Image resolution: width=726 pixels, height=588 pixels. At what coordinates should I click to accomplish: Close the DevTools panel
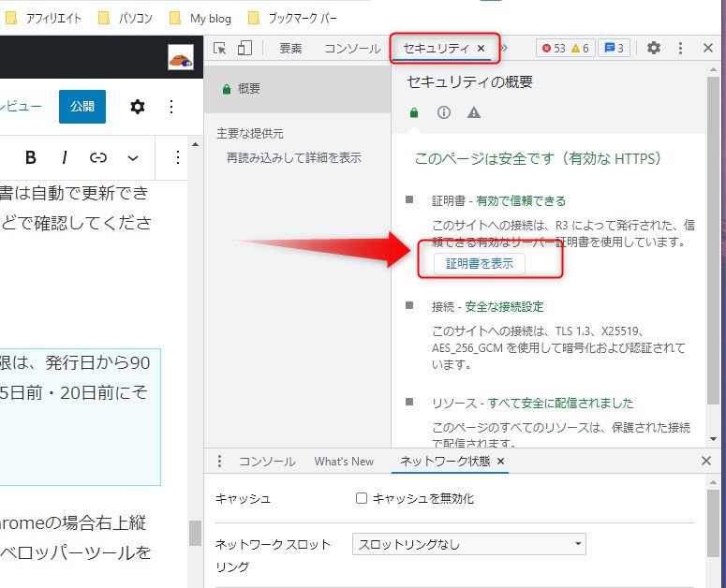click(x=707, y=48)
